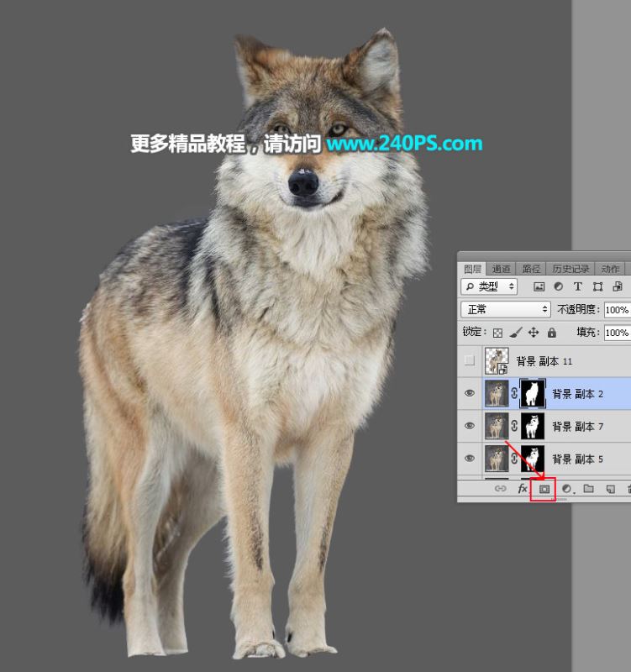Click the link layers icon
This screenshot has width=631, height=672.
point(500,489)
